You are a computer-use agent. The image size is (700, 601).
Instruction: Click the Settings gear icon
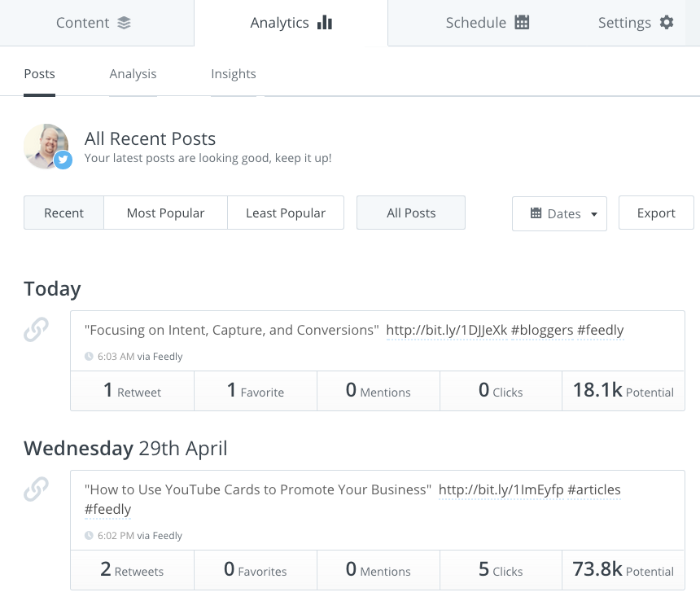(x=667, y=23)
